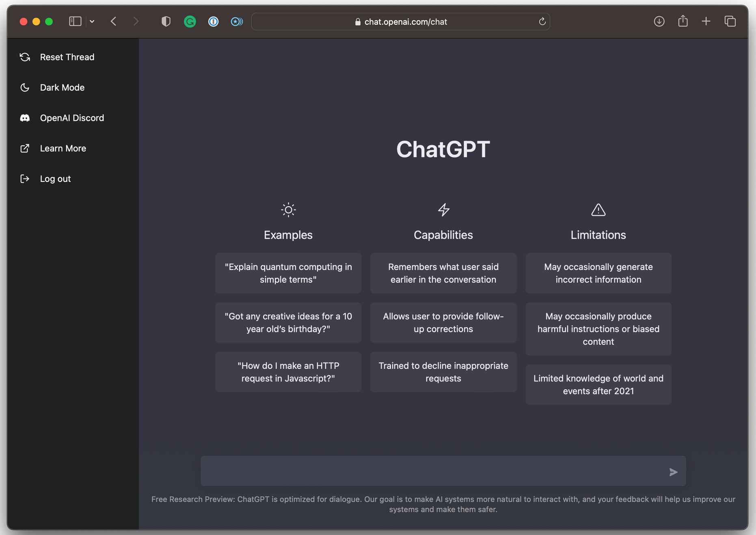Click the lock icon in address bar
The height and width of the screenshot is (535, 756).
pos(358,22)
